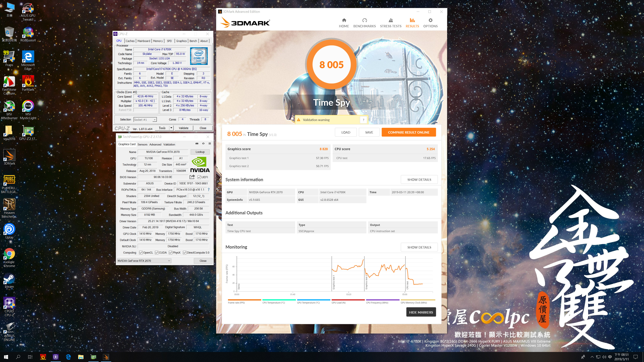The height and width of the screenshot is (362, 644).
Task: Click the Graphics test 1 marker on chart
Action: 334,282
